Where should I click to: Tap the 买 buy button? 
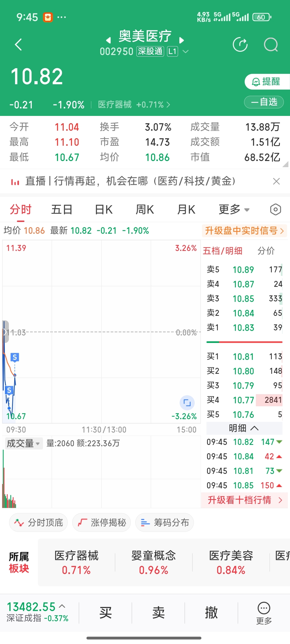(x=106, y=613)
